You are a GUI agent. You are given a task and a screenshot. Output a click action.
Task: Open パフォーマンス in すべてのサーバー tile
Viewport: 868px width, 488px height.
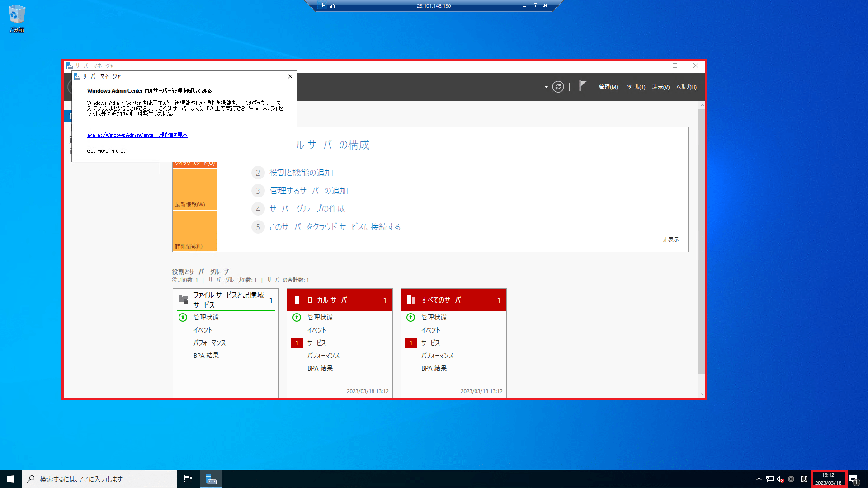437,356
